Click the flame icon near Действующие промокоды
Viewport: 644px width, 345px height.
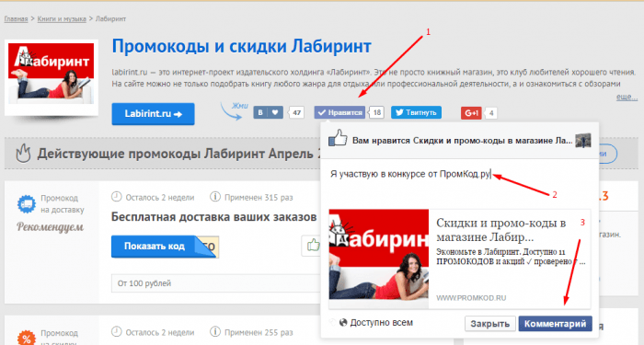tap(23, 154)
